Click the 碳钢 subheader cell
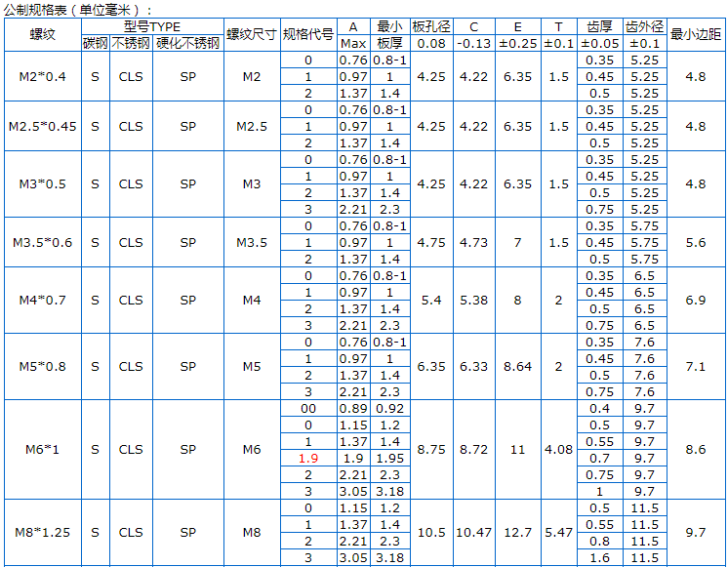Image resolution: width=728 pixels, height=567 pixels. 96,43
